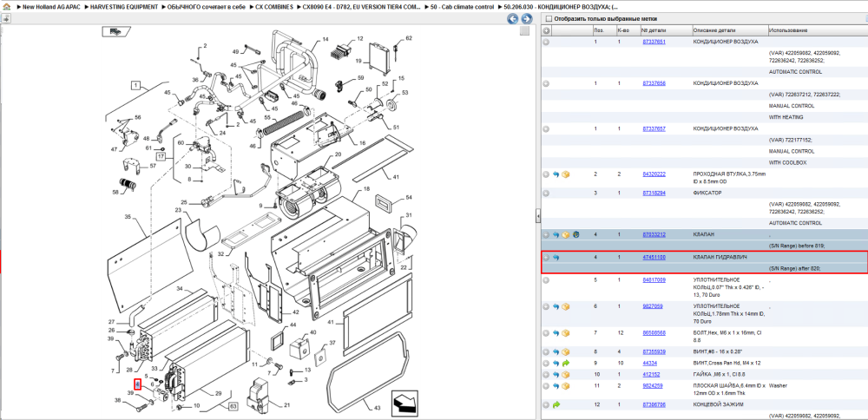Open '50 - Cab climate control' breadcrumb
The image size is (868, 420).
pos(462,7)
